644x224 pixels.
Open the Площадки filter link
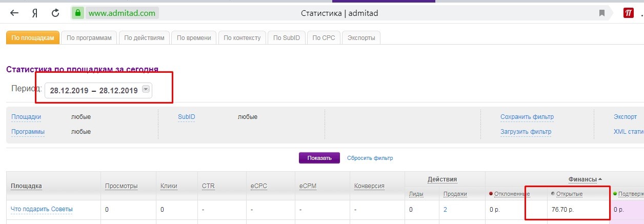click(26, 117)
